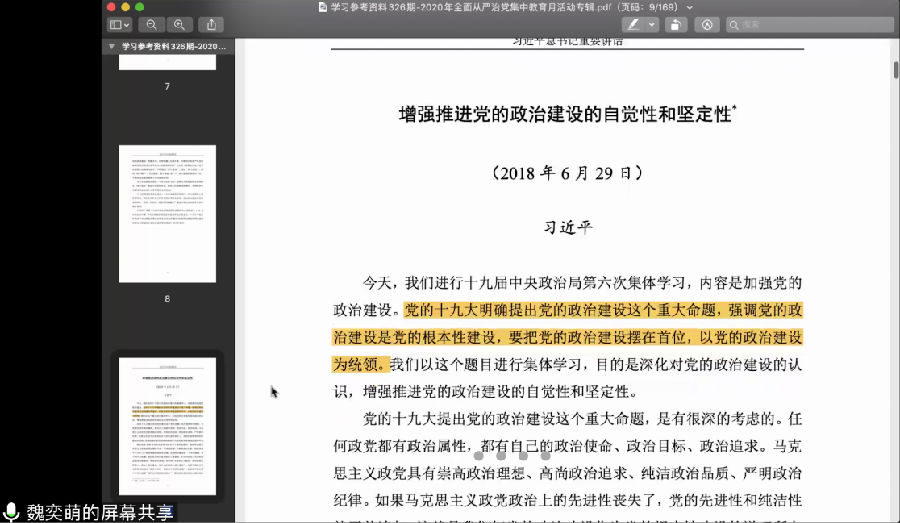This screenshot has width=900, height=523.
Task: Click the microphone icon beside screen-share name
Action: [x=12, y=512]
